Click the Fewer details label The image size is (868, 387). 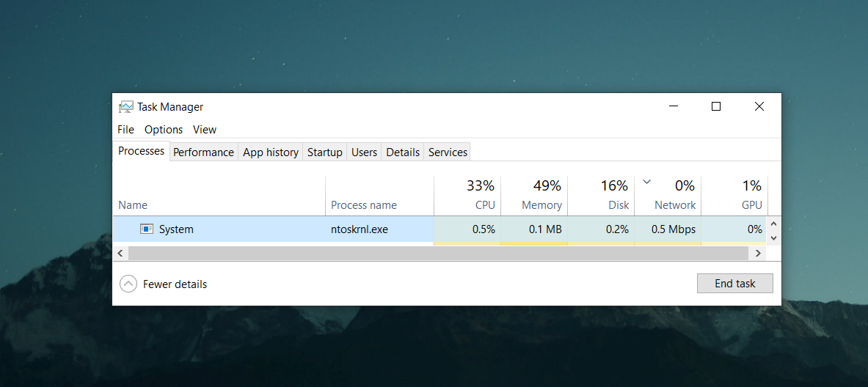tap(175, 284)
